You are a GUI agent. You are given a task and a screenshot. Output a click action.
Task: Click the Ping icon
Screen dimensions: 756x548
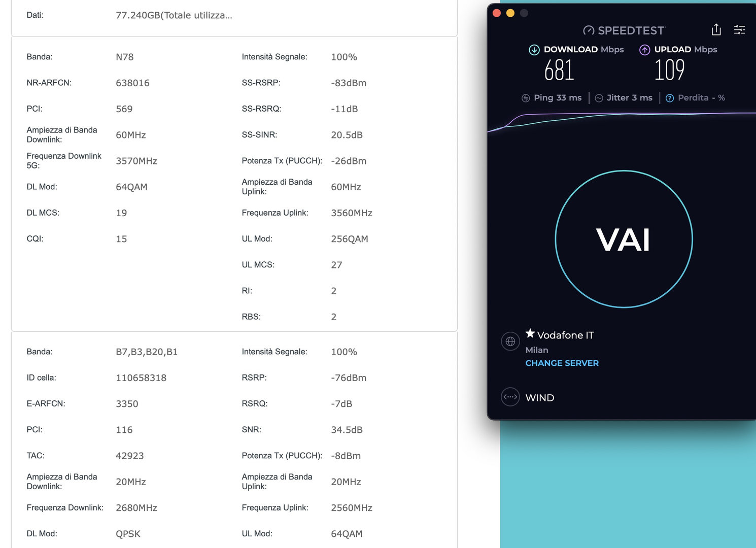coord(526,98)
